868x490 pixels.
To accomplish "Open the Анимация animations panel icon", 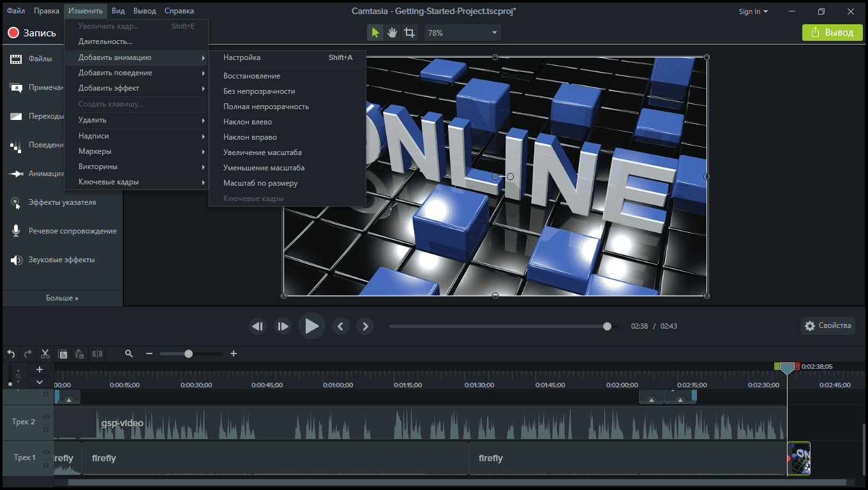I will pyautogui.click(x=17, y=174).
